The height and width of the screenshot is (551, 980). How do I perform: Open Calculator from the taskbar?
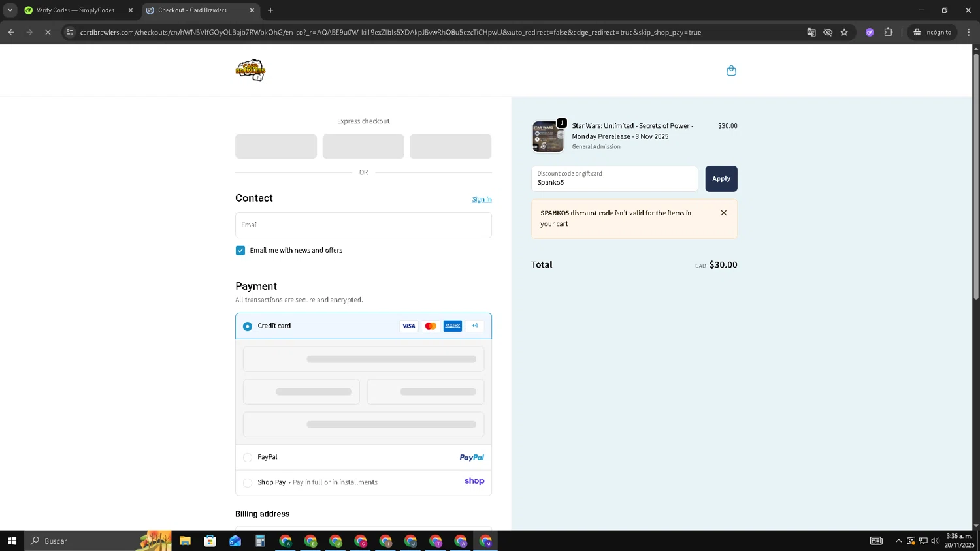click(x=260, y=541)
